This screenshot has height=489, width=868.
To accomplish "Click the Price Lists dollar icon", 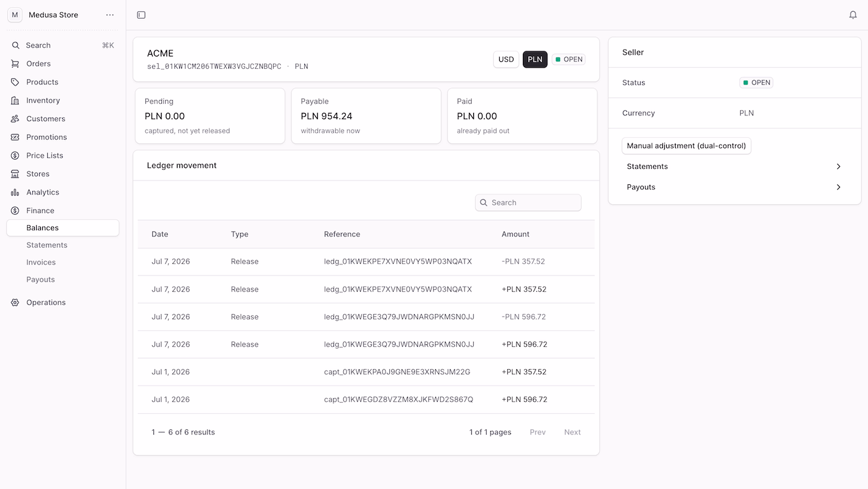I will tap(15, 156).
